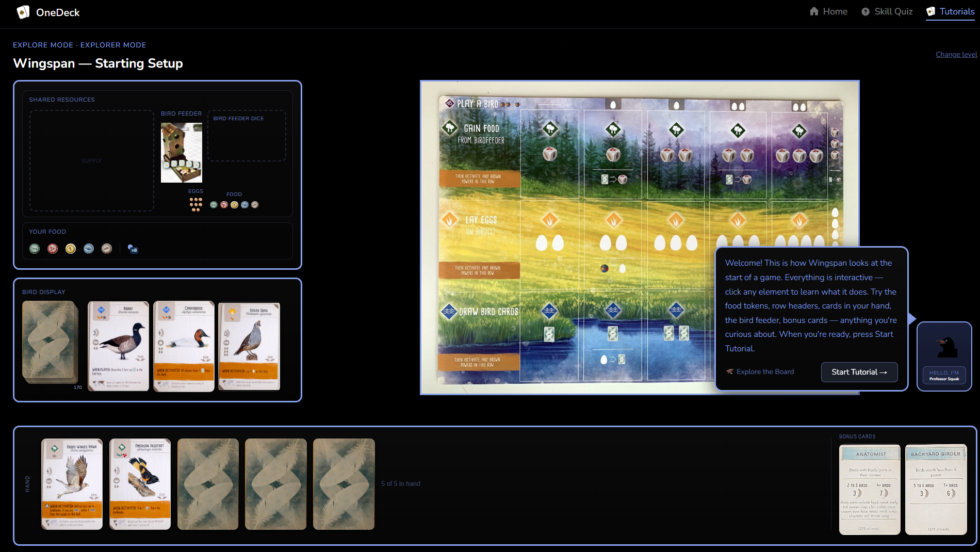The width and height of the screenshot is (980, 552).
Task: Select the American Redstart card in hand
Action: [140, 484]
